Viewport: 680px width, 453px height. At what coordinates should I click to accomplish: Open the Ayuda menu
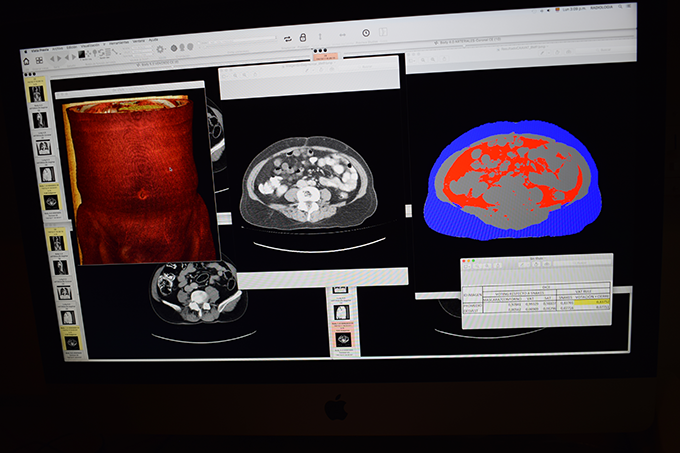click(x=154, y=40)
